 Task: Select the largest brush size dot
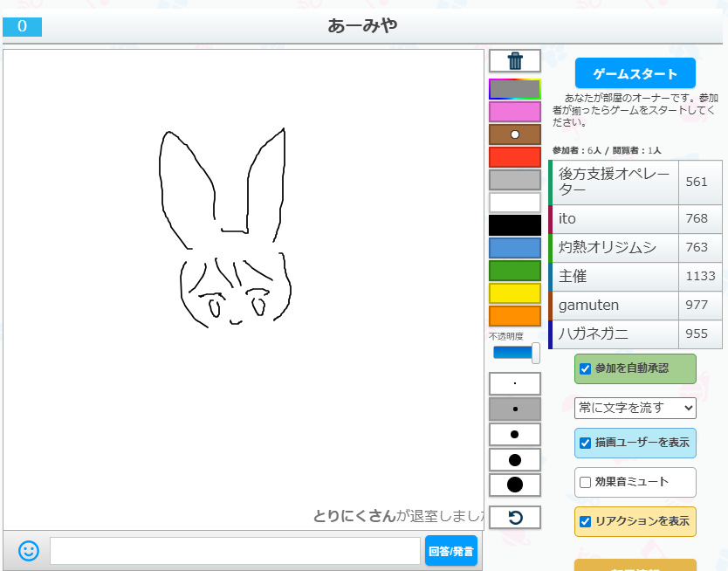(515, 485)
